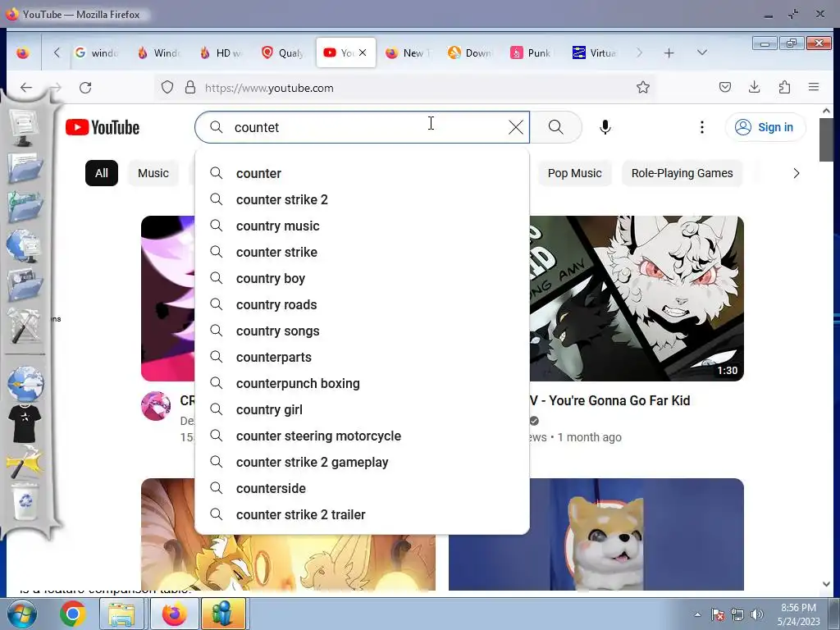
Task: Open the taskbar clock showing 8:56 PM
Action: pos(798,614)
